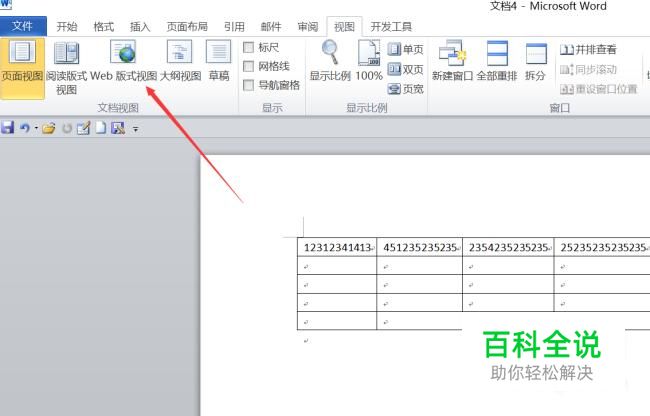Image resolution: width=650 pixels, height=416 pixels.
Task: Switch to the 开始 Home tab
Action: [x=67, y=27]
